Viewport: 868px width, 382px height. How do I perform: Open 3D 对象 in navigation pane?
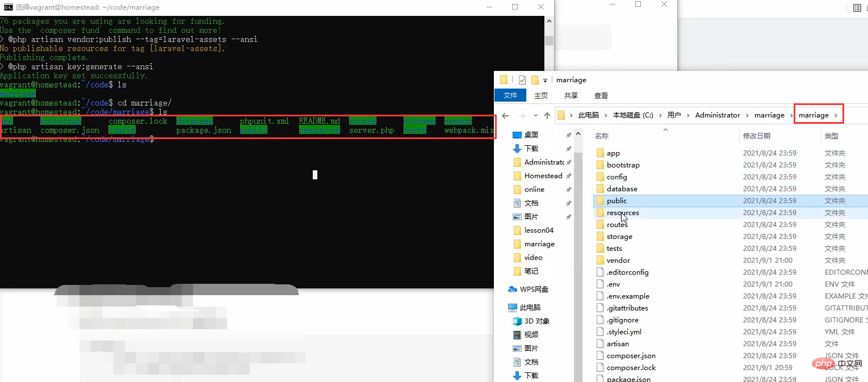pyautogui.click(x=536, y=321)
